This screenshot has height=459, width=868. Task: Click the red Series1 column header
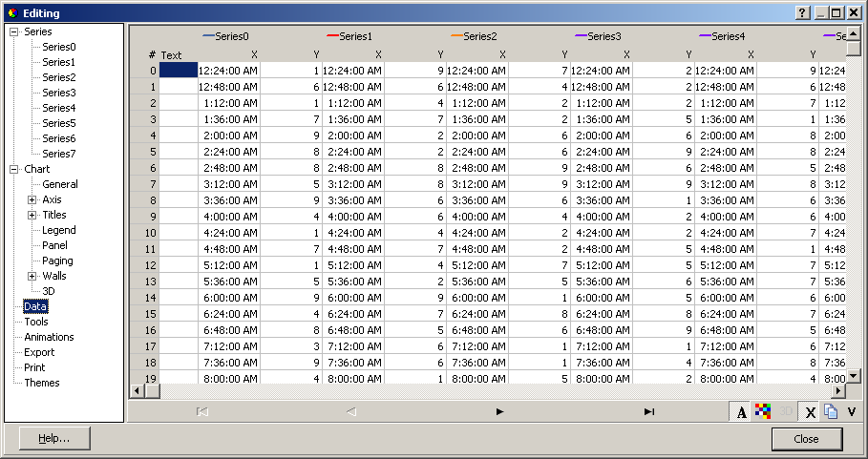pos(349,36)
